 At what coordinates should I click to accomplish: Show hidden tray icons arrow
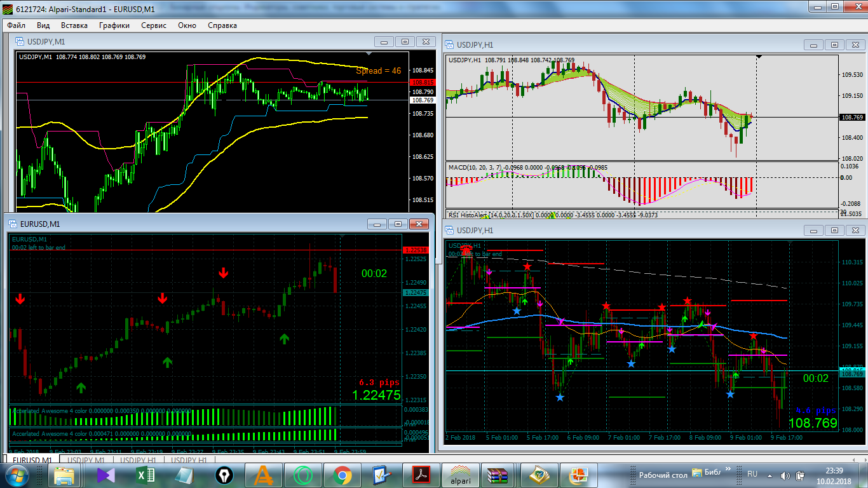[770, 475]
